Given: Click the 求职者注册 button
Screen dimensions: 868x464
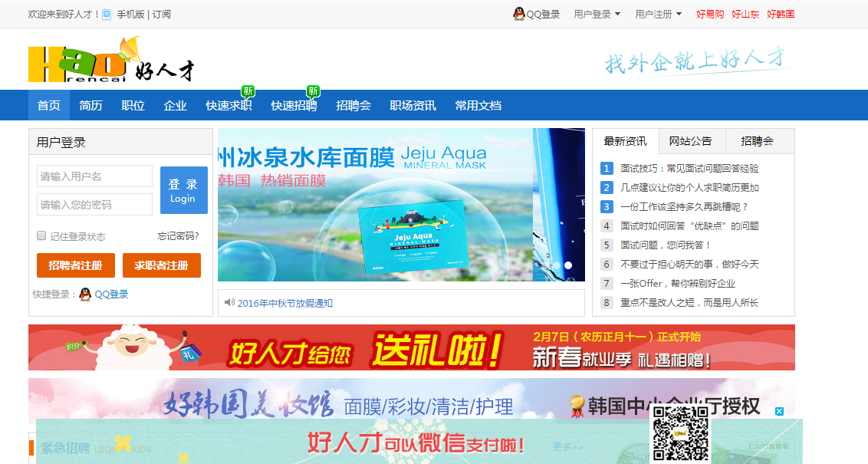Looking at the screenshot, I should [x=162, y=265].
